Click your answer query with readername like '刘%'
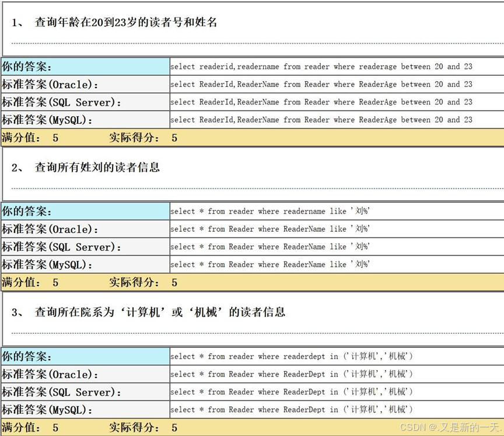This screenshot has width=504, height=436. (x=270, y=211)
